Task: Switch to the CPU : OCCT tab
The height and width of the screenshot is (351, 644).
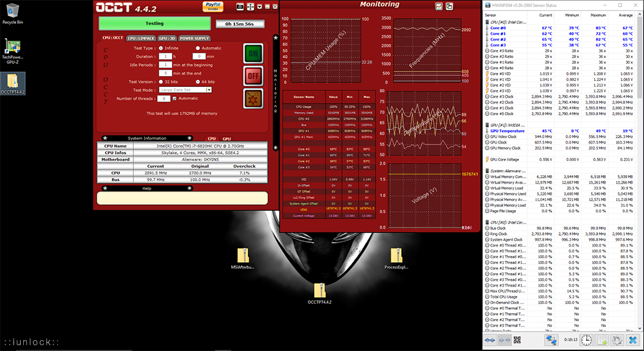Action: click(113, 38)
